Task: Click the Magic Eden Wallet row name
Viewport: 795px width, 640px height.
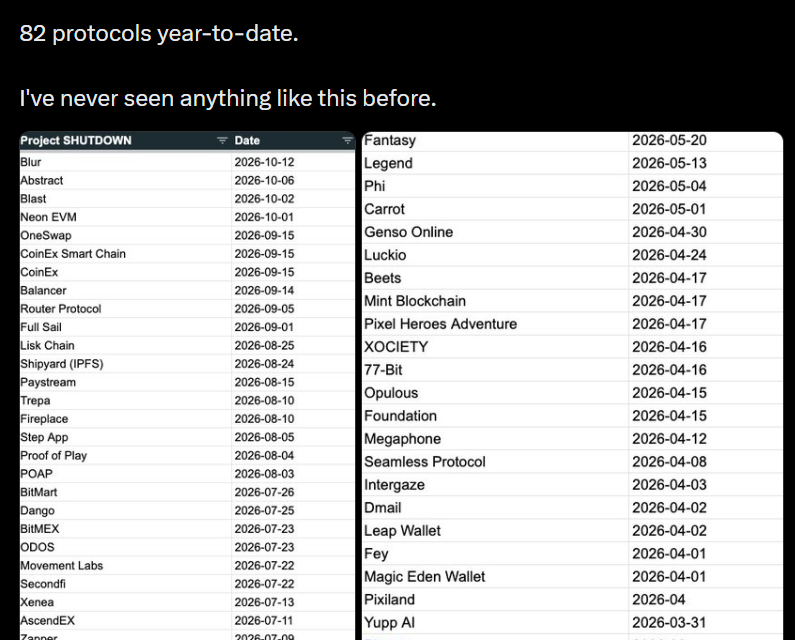Action: coord(424,577)
